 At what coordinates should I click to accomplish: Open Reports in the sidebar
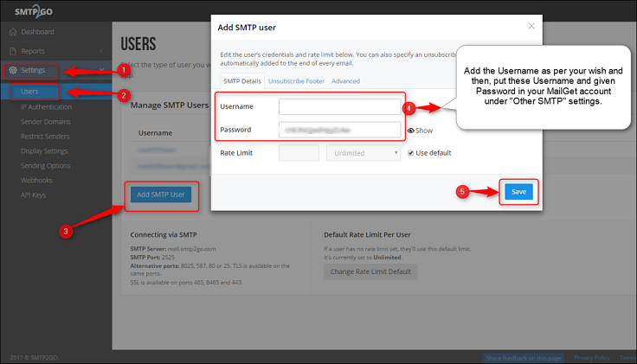33,51
